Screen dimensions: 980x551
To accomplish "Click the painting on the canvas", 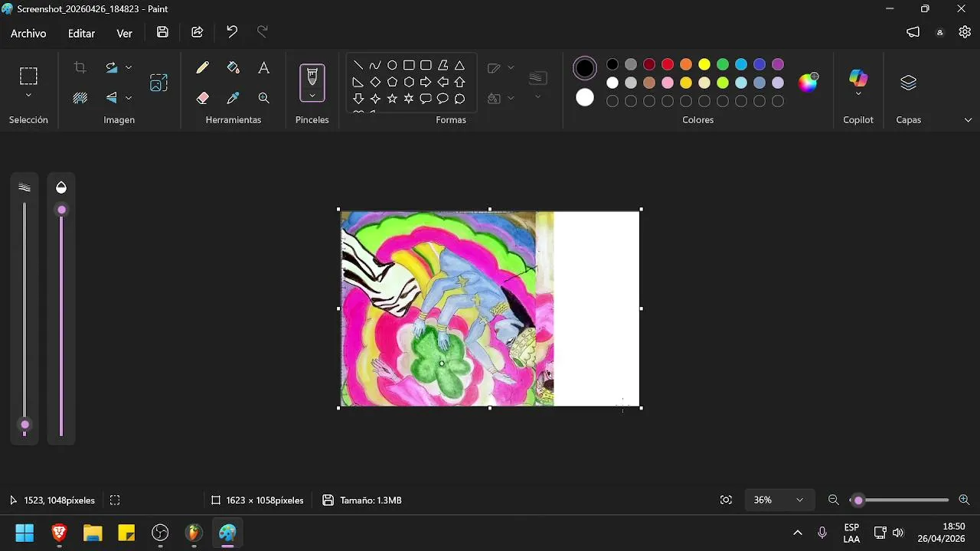I will 447,308.
